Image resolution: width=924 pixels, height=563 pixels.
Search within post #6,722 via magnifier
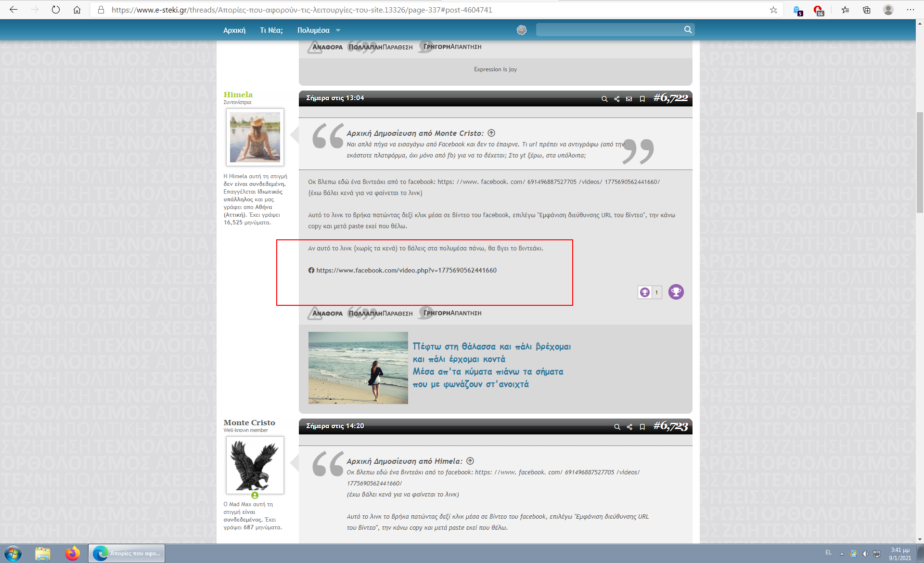(604, 99)
